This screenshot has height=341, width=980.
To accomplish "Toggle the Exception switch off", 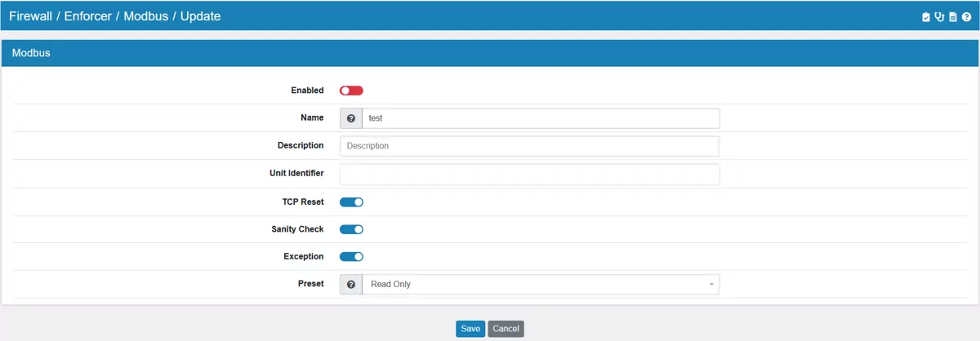I will point(351,257).
